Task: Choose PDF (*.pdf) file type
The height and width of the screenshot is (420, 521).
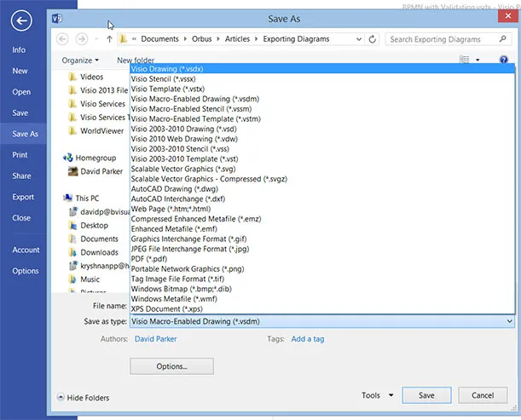Action: point(322,259)
